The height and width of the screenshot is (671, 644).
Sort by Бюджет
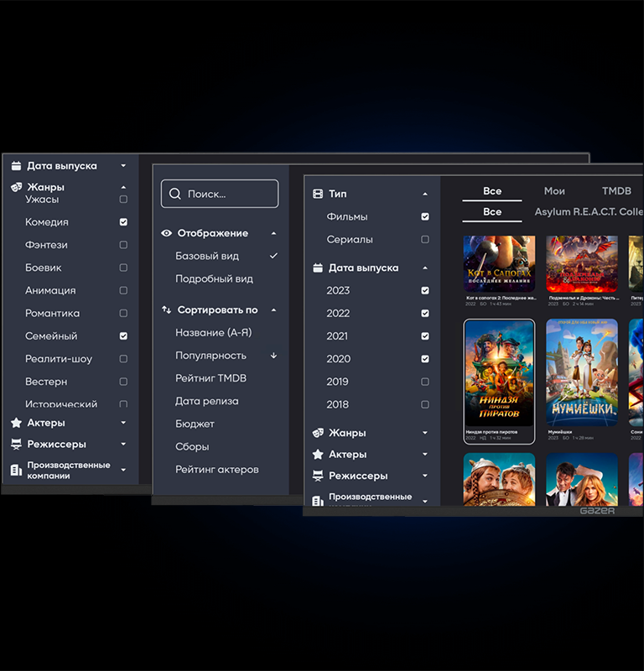(195, 424)
